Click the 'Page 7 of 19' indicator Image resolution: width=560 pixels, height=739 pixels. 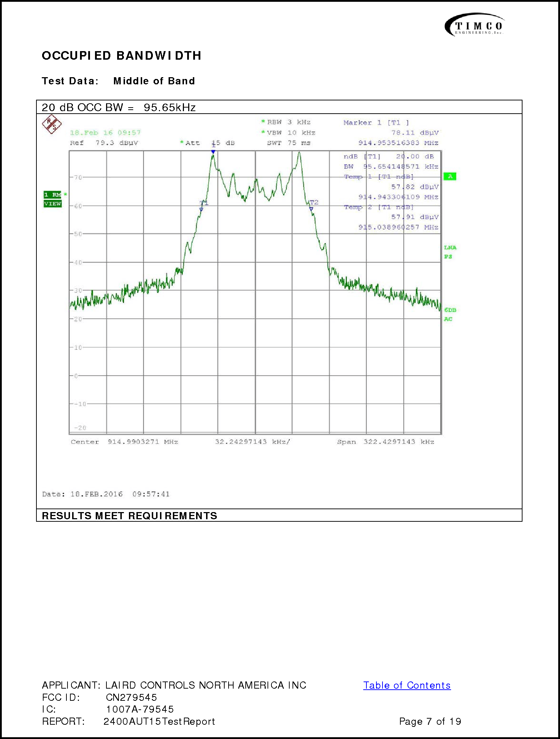coord(430,721)
